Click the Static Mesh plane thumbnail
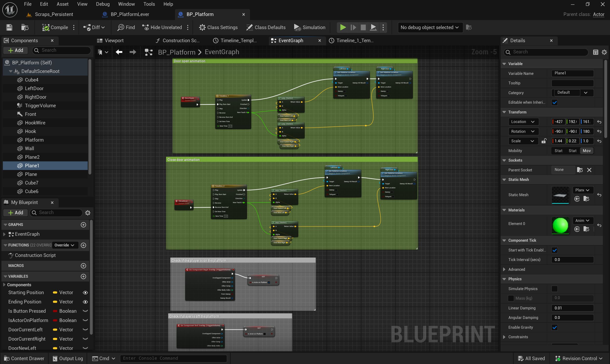Image resolution: width=610 pixels, height=364 pixels. 560,195
